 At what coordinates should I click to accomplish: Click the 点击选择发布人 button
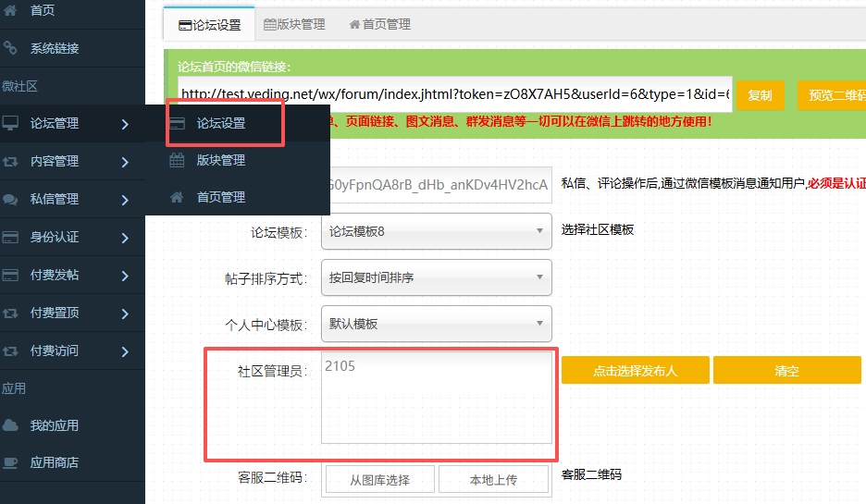click(635, 371)
